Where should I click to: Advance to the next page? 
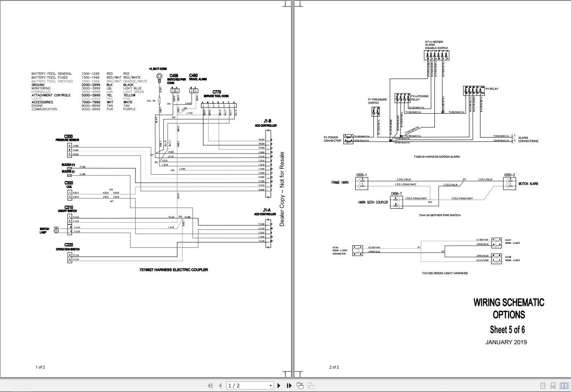(x=280, y=385)
